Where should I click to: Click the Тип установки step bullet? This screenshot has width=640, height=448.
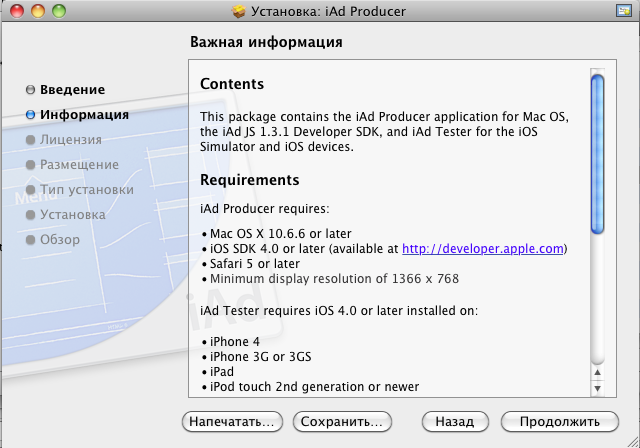30,190
